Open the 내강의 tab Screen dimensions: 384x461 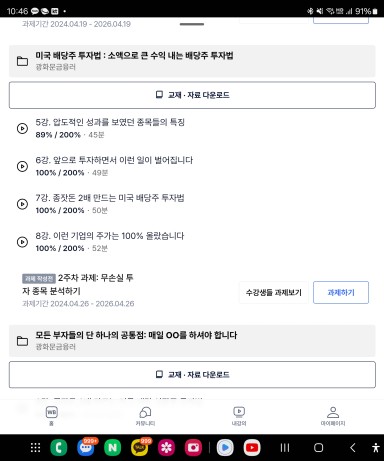(239, 415)
